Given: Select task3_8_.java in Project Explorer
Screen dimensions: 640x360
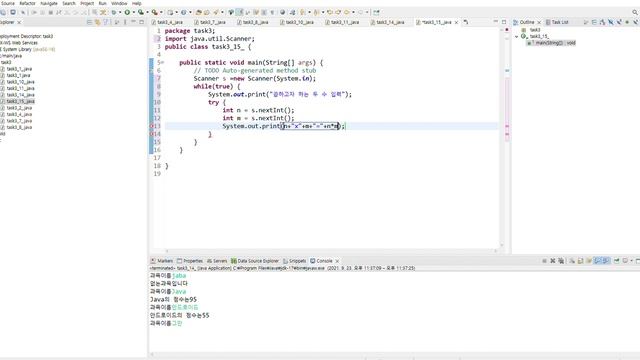Looking at the screenshot, I should click(19, 127).
